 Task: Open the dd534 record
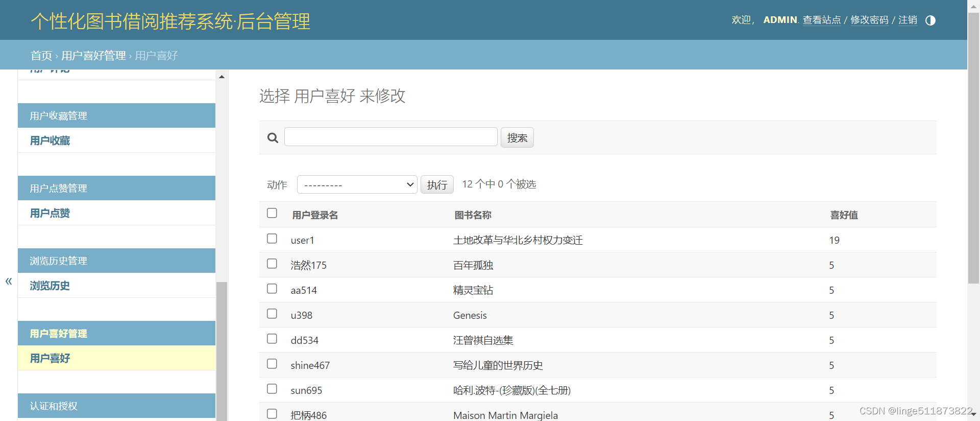click(305, 340)
